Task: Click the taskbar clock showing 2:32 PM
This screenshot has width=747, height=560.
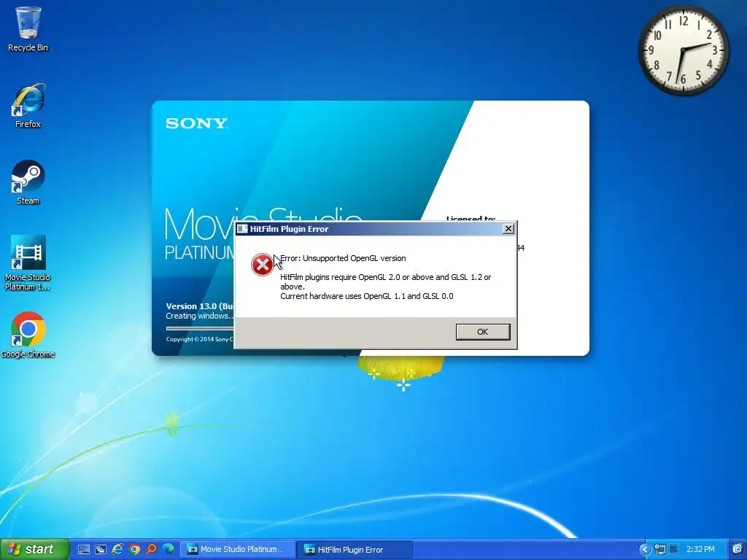Action: (x=700, y=550)
